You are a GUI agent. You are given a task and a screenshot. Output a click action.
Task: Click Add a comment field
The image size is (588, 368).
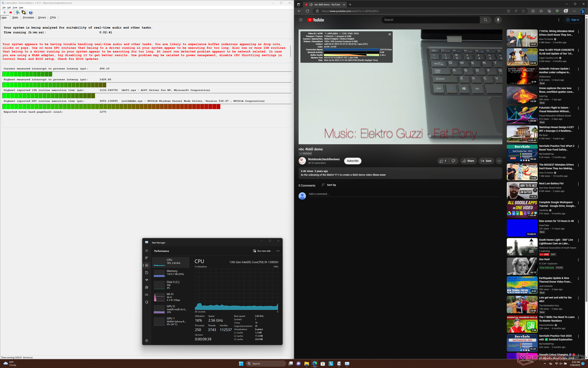click(404, 194)
